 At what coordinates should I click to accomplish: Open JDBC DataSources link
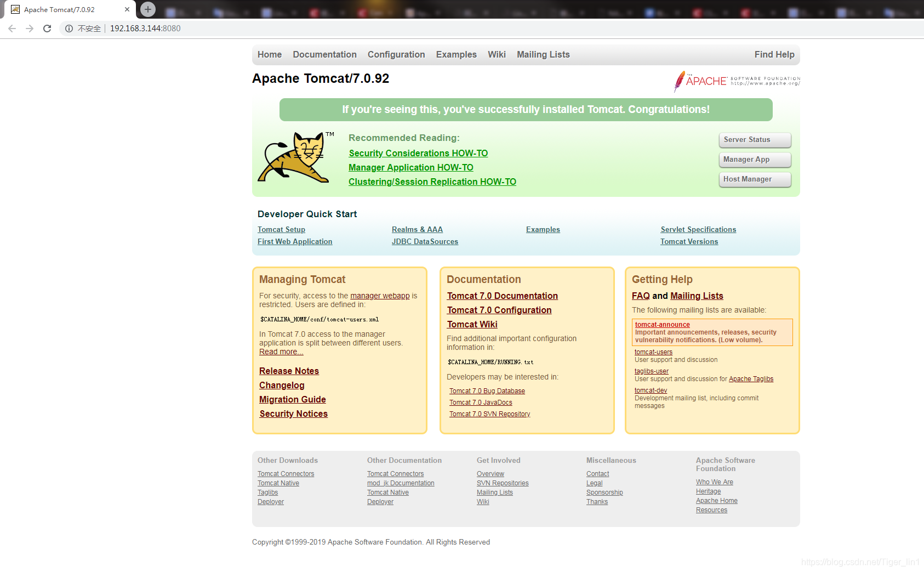pyautogui.click(x=425, y=242)
